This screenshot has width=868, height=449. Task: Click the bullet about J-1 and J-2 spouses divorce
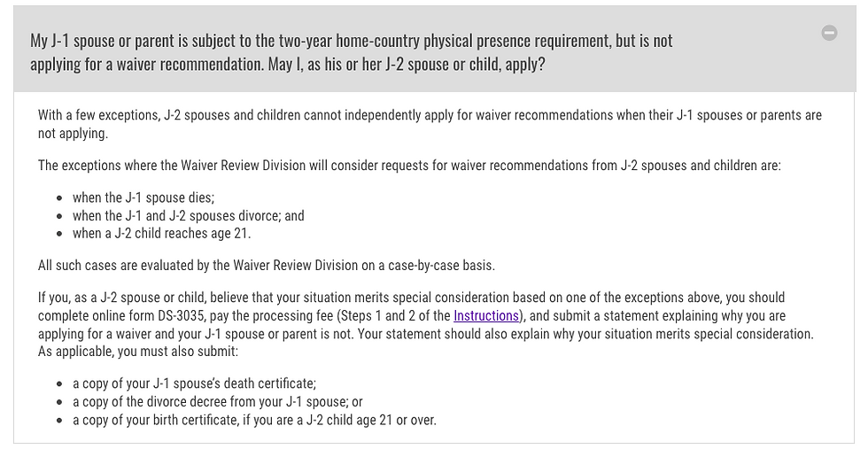(x=188, y=215)
